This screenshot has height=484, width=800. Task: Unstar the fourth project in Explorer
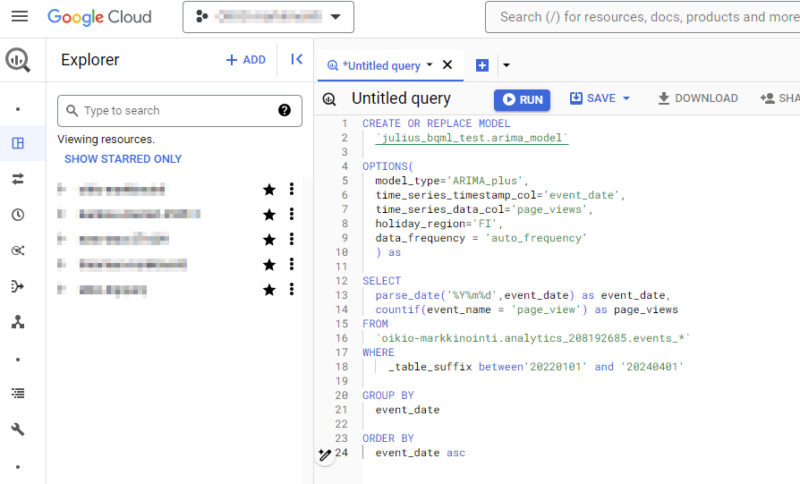[x=269, y=265]
